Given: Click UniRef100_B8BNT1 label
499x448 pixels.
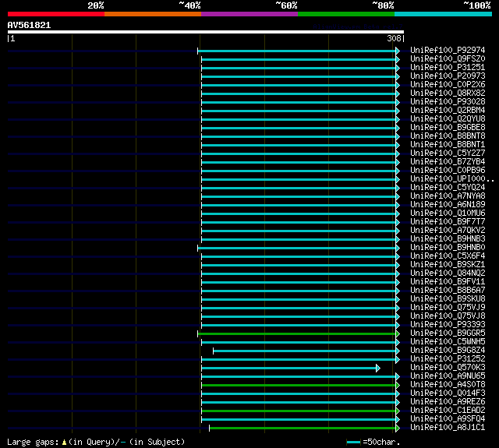Looking at the screenshot, I should point(448,145).
